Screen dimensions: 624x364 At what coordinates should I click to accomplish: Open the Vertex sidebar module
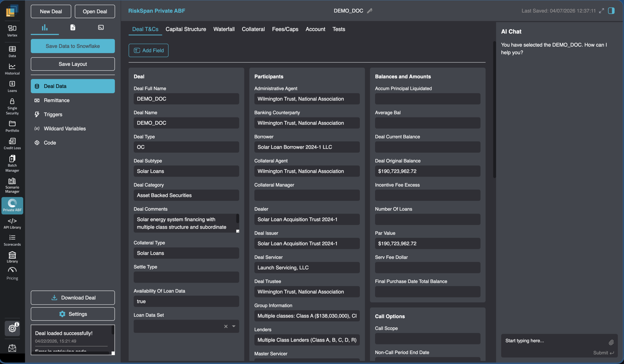[12, 31]
